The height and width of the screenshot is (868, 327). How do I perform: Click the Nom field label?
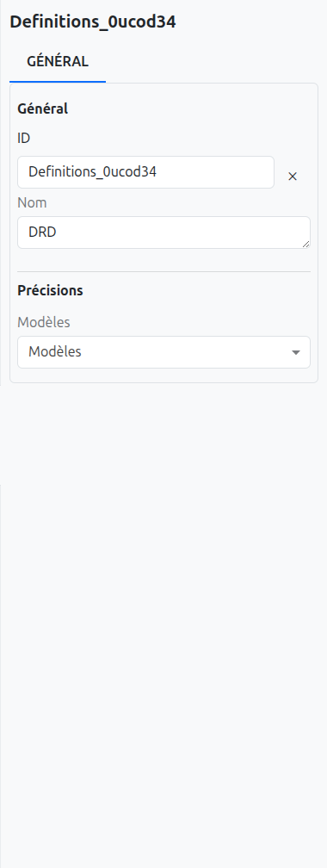[32, 202]
